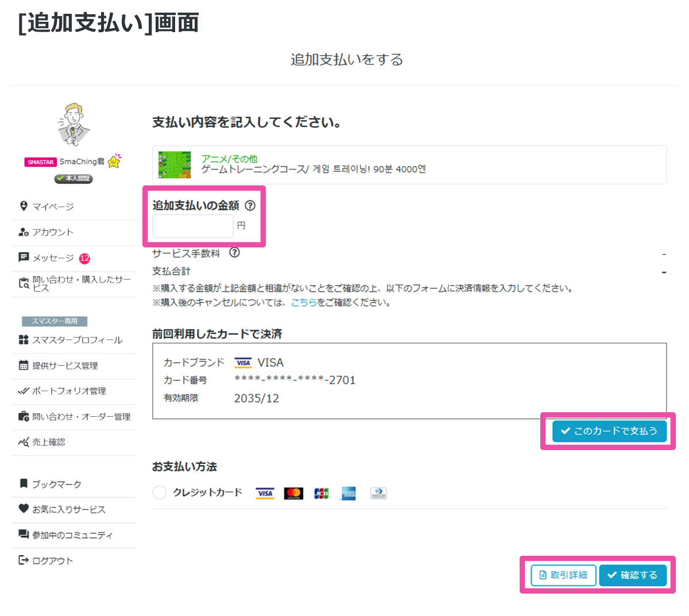Screen dimensions: 689x616
Task: Open メッセージ in the sidebar
Action: tap(53, 258)
